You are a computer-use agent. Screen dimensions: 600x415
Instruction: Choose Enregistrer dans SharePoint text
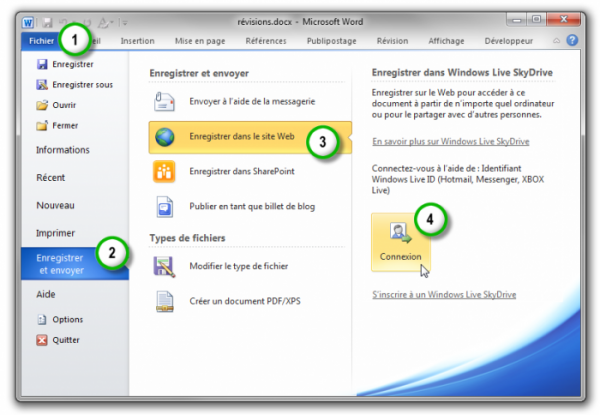click(x=242, y=171)
